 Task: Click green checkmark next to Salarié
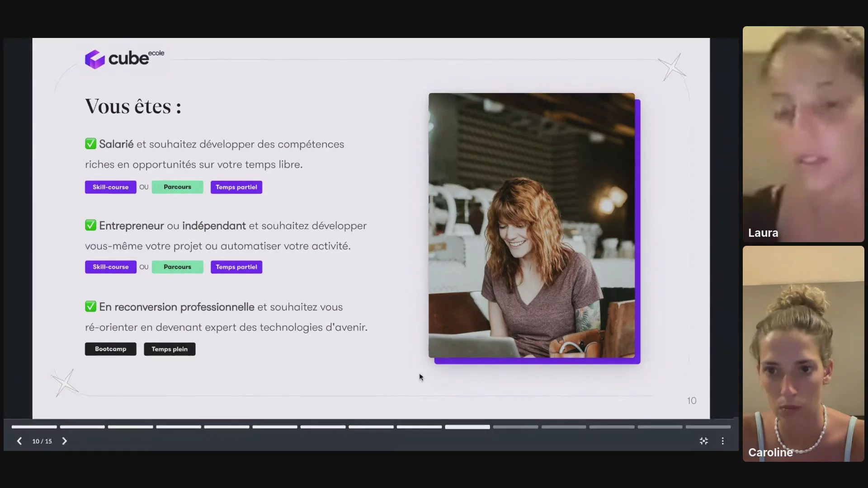(x=90, y=144)
